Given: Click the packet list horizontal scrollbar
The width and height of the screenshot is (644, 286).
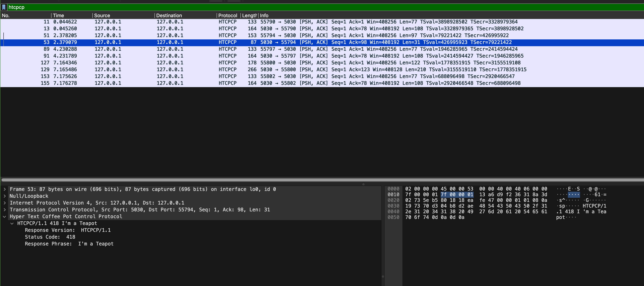Looking at the screenshot, I should pos(300,180).
